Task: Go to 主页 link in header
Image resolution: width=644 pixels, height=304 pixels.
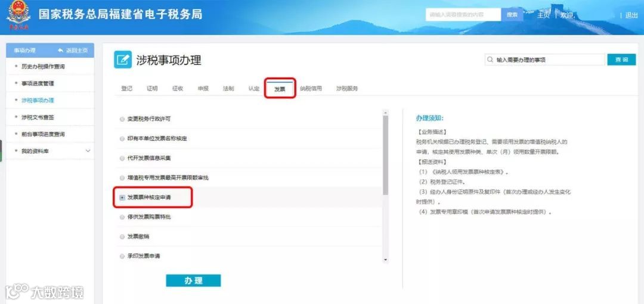Action: (543, 15)
